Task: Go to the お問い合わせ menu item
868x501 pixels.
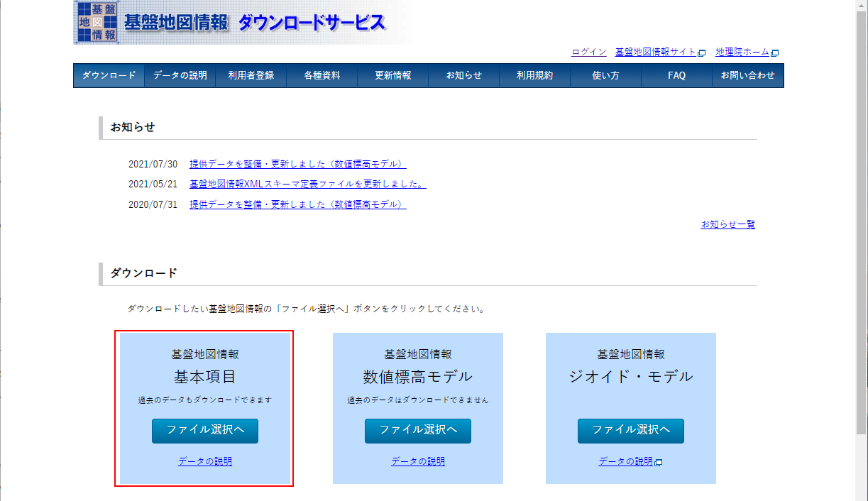Action: click(x=747, y=76)
